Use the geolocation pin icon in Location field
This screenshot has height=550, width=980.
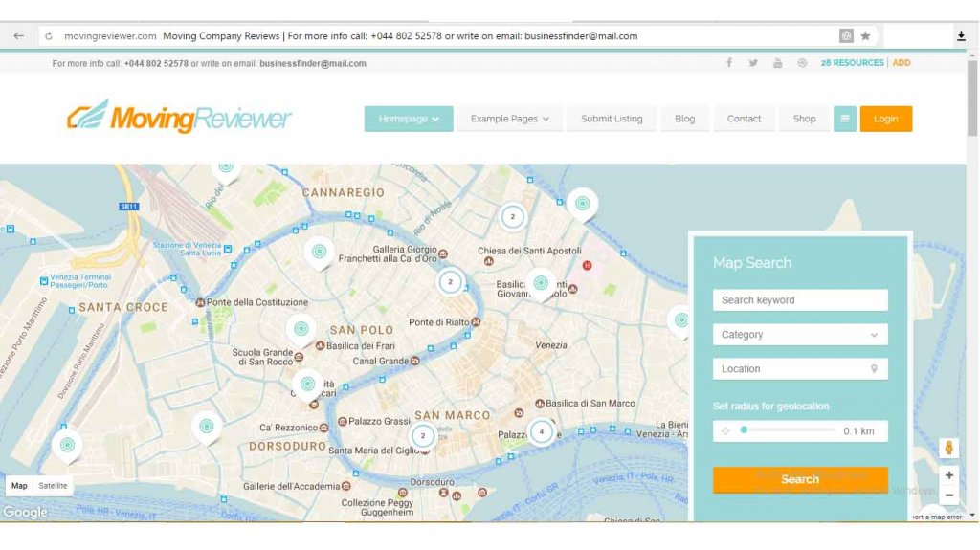[x=874, y=369]
